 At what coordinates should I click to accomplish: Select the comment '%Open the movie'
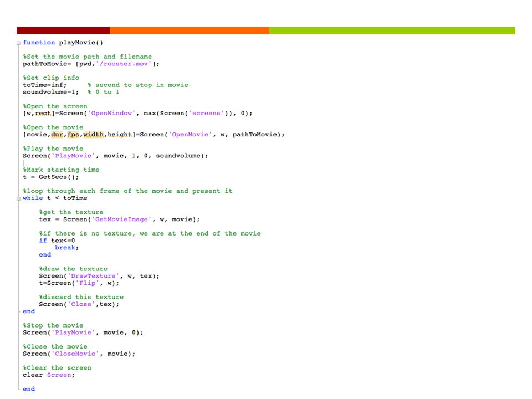(x=53, y=127)
